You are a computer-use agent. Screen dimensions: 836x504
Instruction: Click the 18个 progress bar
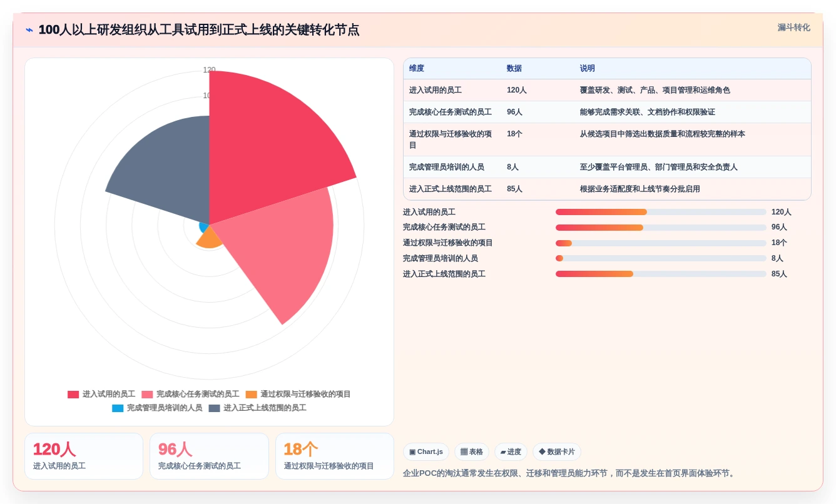(661, 243)
